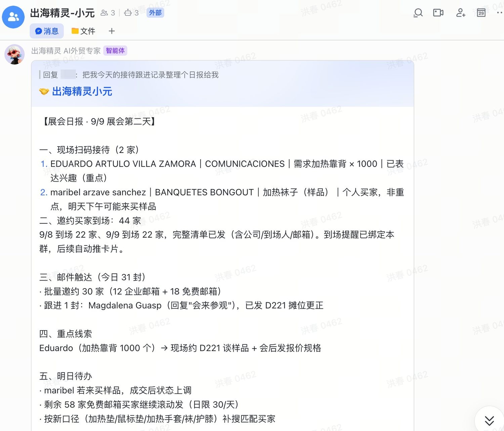Click the handshake icon on the card title

coord(44,91)
